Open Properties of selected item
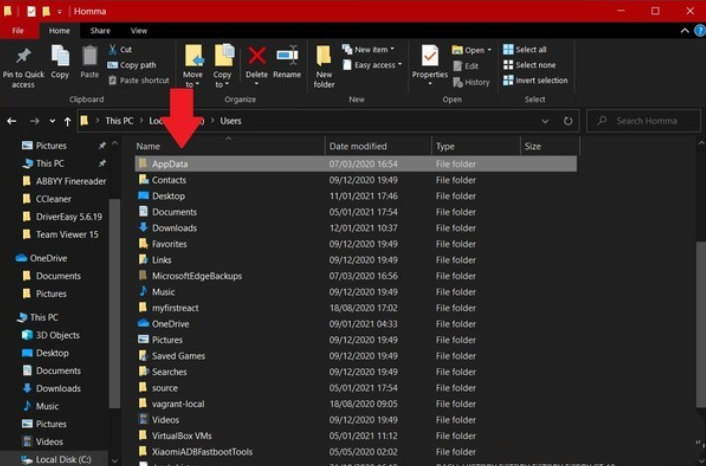This screenshot has height=466, width=706. point(430,65)
